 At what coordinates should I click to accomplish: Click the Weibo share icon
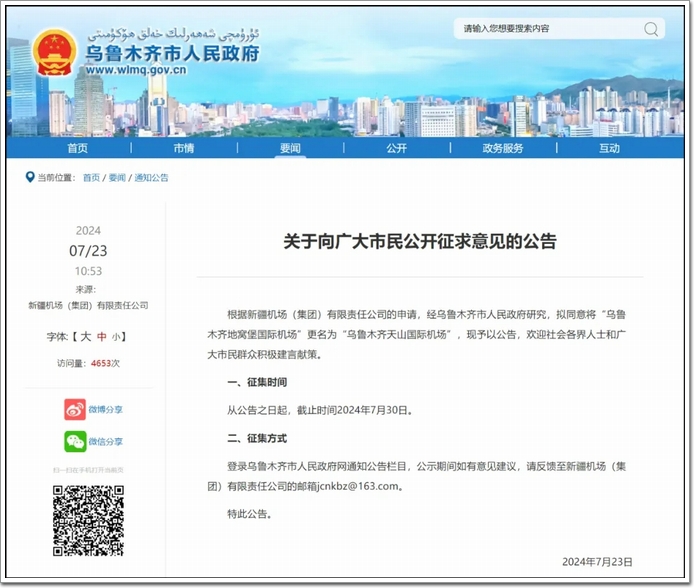pyautogui.click(x=75, y=409)
